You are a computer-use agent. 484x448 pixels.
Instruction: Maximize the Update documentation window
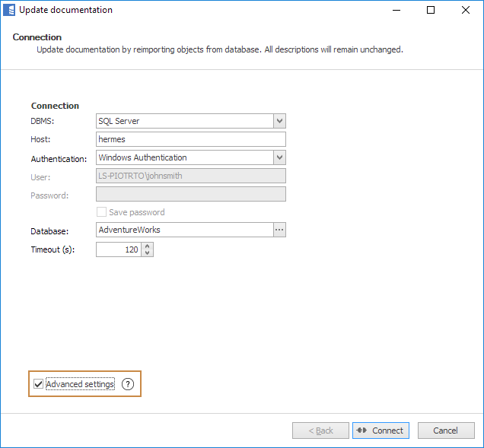coord(431,10)
